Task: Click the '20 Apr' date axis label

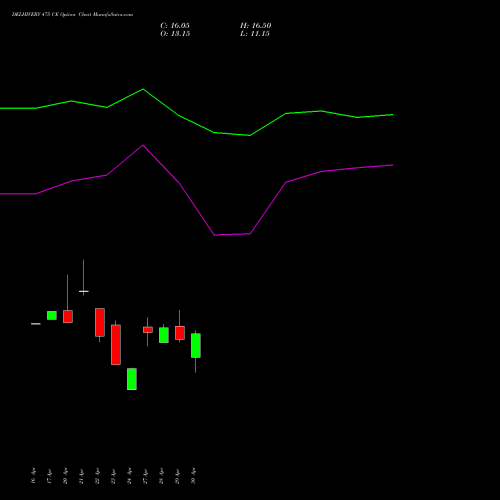Action: pos(65,476)
